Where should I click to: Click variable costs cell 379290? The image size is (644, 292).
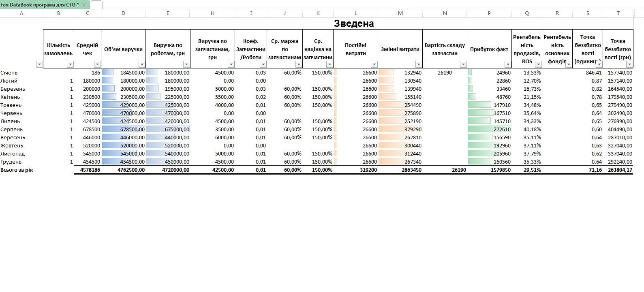tap(400, 130)
